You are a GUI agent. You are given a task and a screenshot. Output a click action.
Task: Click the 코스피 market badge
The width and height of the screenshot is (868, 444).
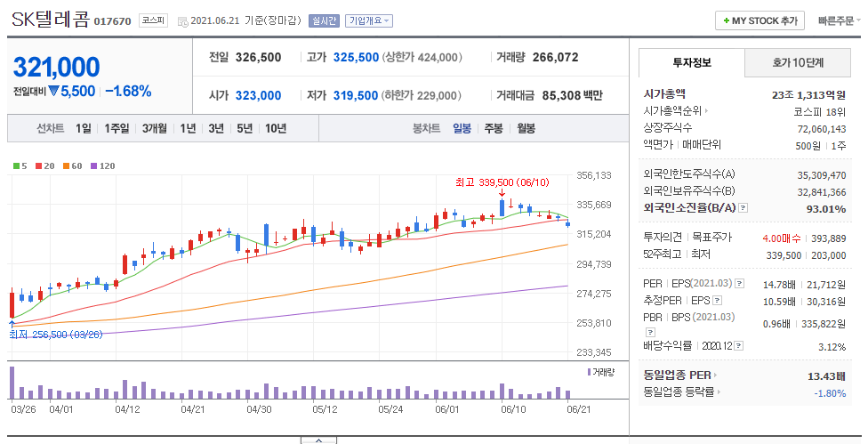(x=153, y=20)
